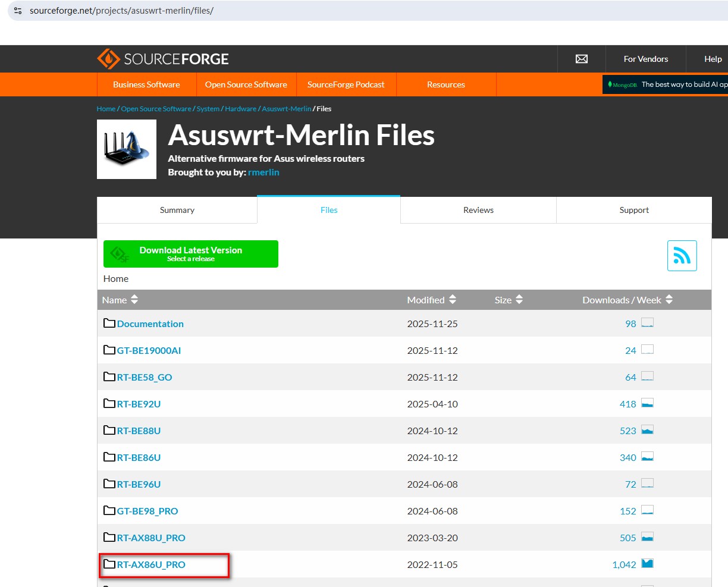The height and width of the screenshot is (587, 728).
Task: Click the SourceForge logo
Action: [x=163, y=59]
